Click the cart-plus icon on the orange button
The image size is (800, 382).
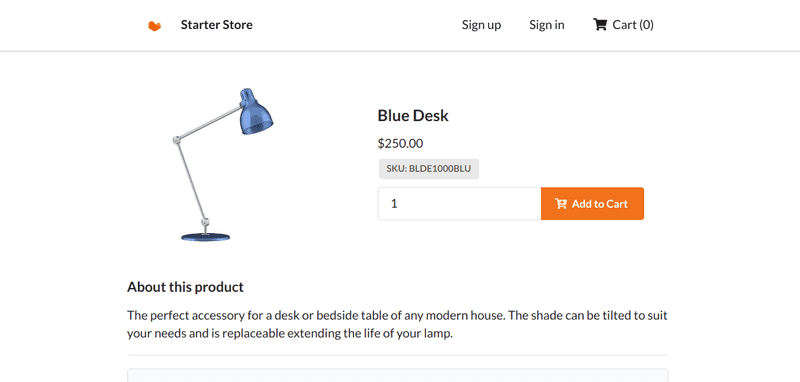(x=561, y=204)
